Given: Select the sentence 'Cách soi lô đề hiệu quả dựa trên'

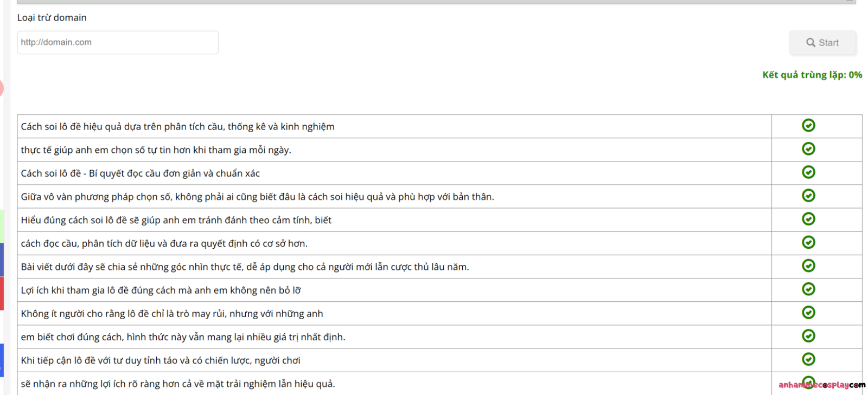Looking at the screenshot, I should pos(177,127).
